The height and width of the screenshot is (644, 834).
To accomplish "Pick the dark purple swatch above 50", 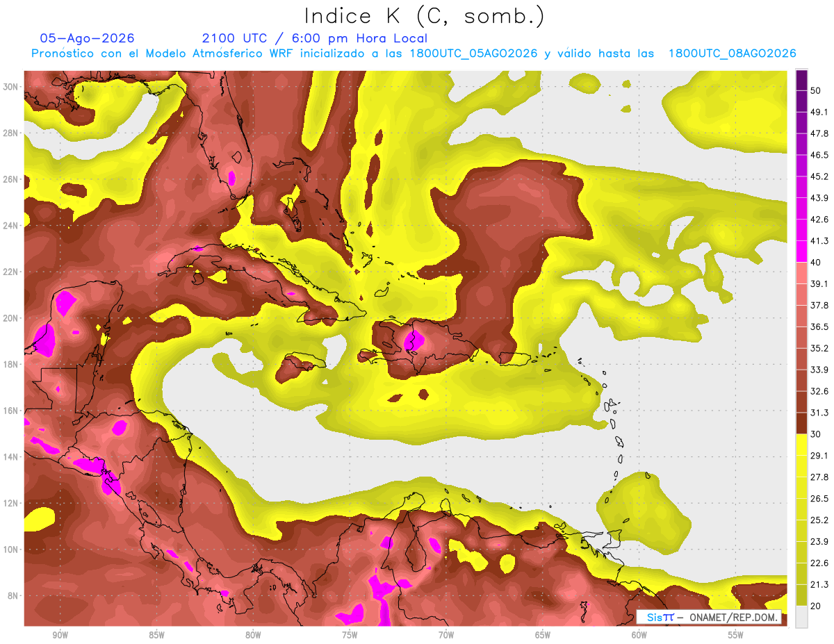I will click(801, 81).
